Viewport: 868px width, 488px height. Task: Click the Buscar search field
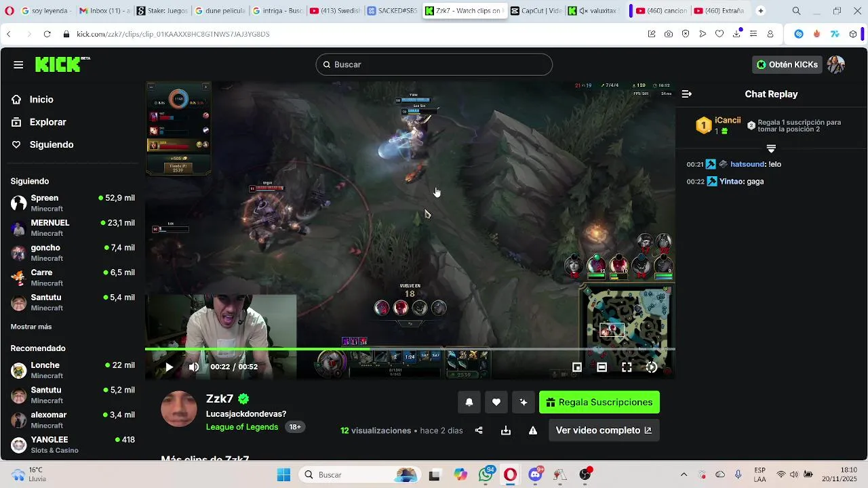434,64
